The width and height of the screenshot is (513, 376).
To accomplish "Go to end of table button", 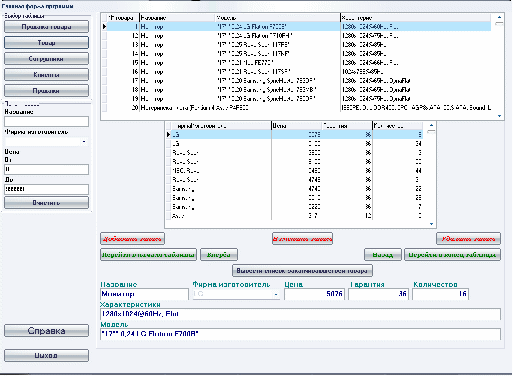I will click(452, 255).
